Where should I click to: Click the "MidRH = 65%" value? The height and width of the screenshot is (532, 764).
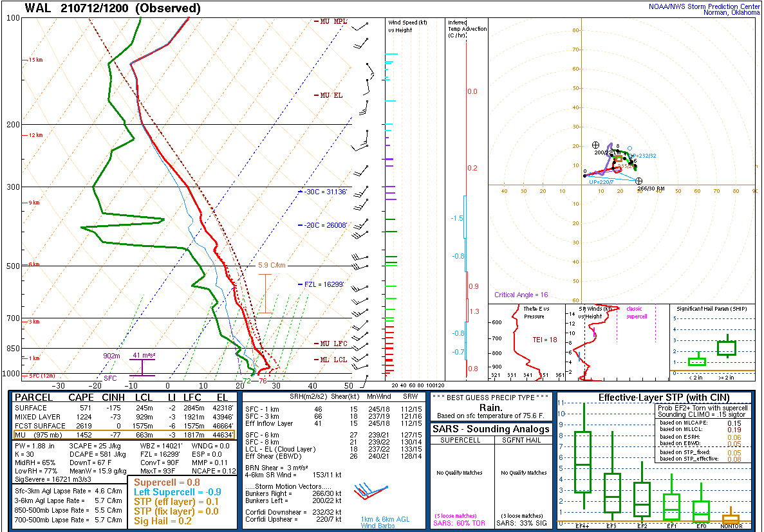tap(36, 462)
